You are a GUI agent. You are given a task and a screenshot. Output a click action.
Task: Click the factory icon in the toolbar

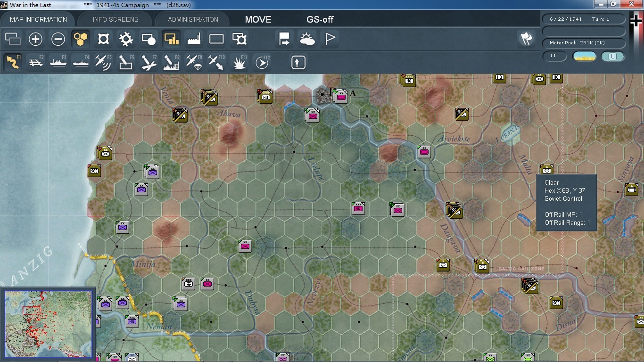click(194, 39)
